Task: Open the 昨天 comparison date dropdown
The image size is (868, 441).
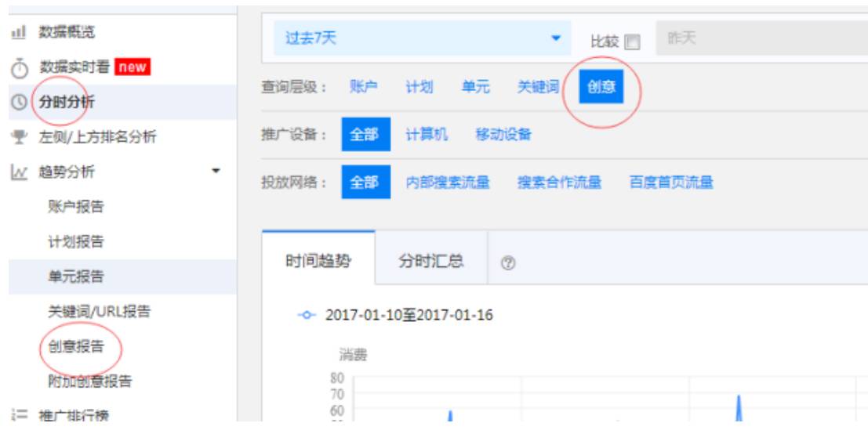Action: click(761, 38)
